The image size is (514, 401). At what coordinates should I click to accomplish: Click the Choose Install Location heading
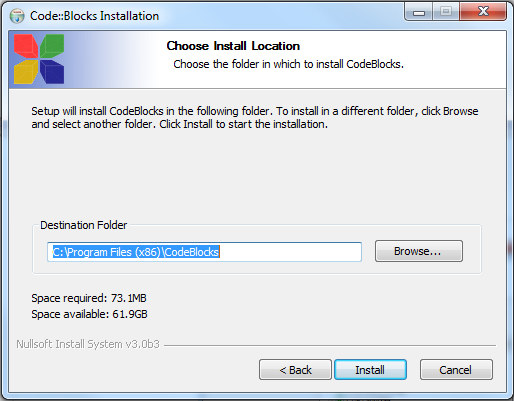click(233, 46)
